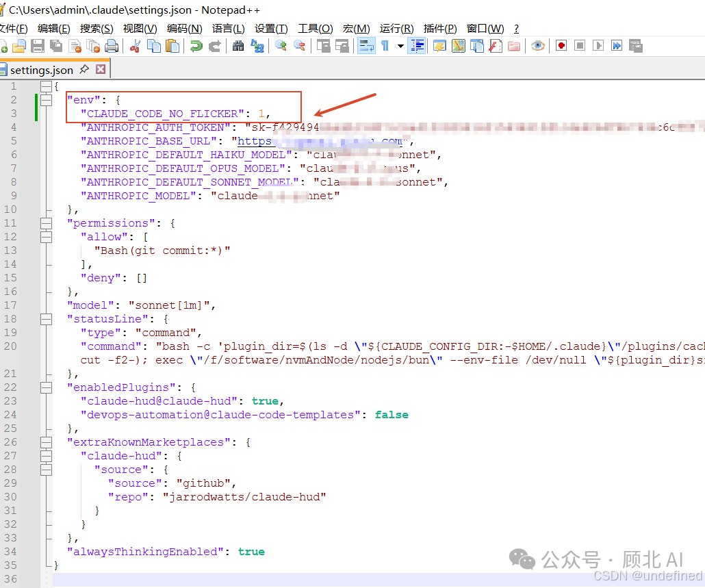Collapse "claude-hud" fold marker on line 27
The image size is (705, 588).
(47, 456)
